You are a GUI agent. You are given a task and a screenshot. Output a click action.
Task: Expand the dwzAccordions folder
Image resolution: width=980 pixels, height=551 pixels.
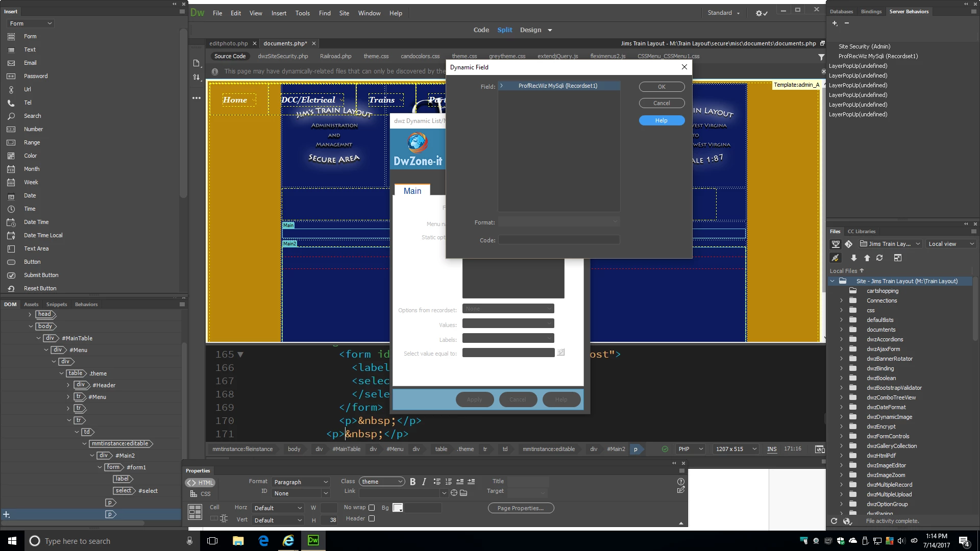pyautogui.click(x=841, y=339)
